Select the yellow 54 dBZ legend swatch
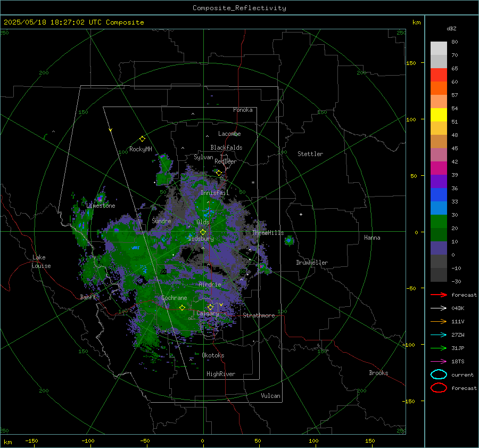Image resolution: width=479 pixels, height=448 pixels. (x=439, y=115)
